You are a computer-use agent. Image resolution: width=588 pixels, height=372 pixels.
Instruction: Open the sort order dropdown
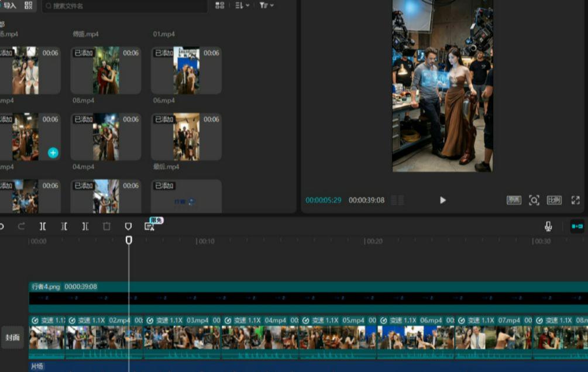242,5
